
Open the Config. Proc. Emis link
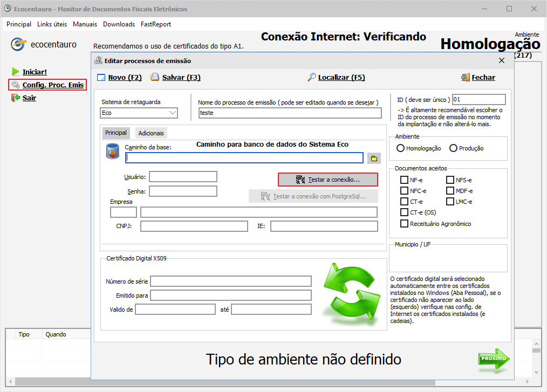(x=52, y=85)
